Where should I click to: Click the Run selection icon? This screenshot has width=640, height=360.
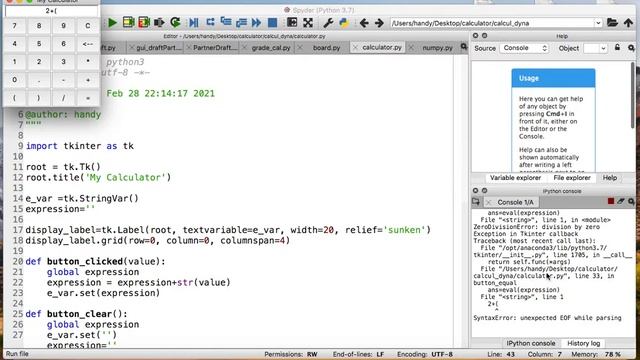159,22
